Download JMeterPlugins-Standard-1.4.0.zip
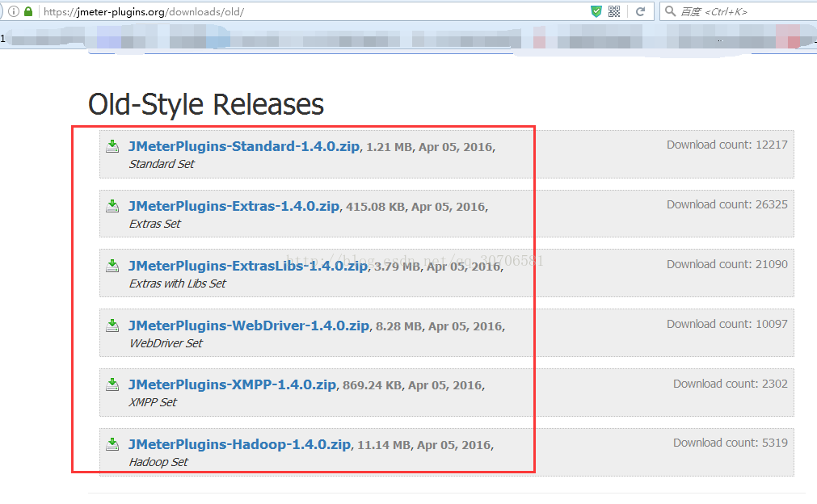 pos(244,146)
